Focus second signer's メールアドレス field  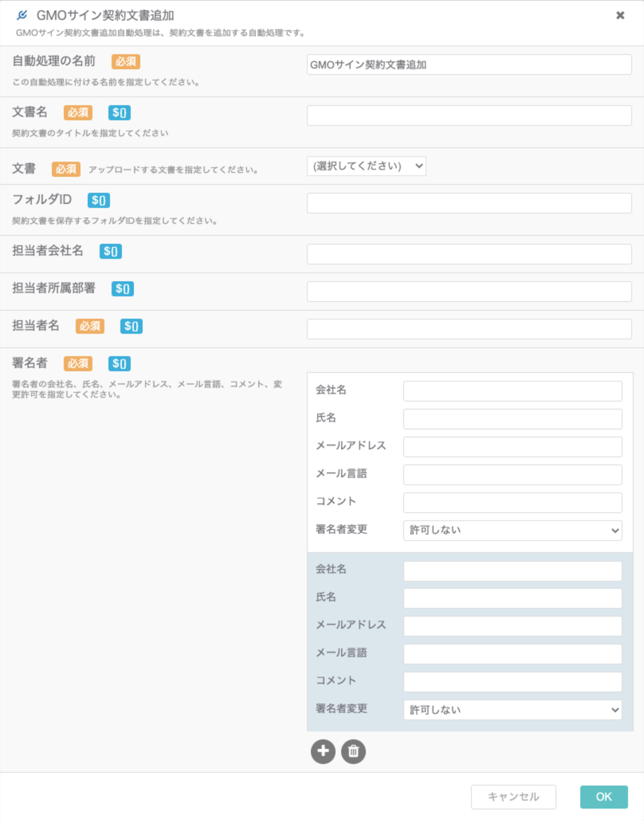tap(512, 626)
